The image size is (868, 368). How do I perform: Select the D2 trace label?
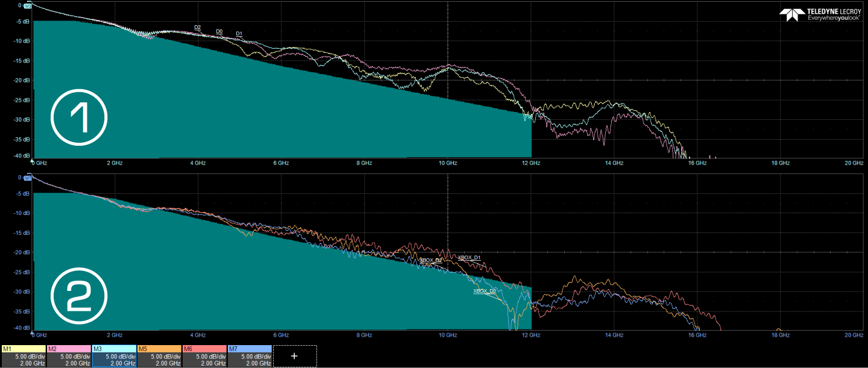(198, 27)
